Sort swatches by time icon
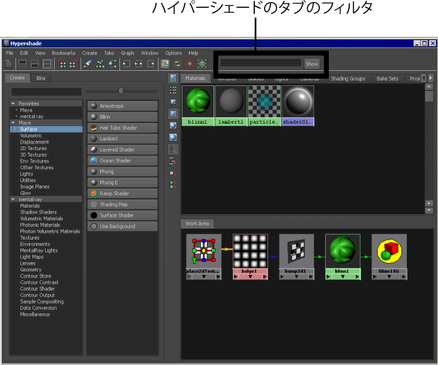This screenshot has height=365, width=438. (x=173, y=173)
